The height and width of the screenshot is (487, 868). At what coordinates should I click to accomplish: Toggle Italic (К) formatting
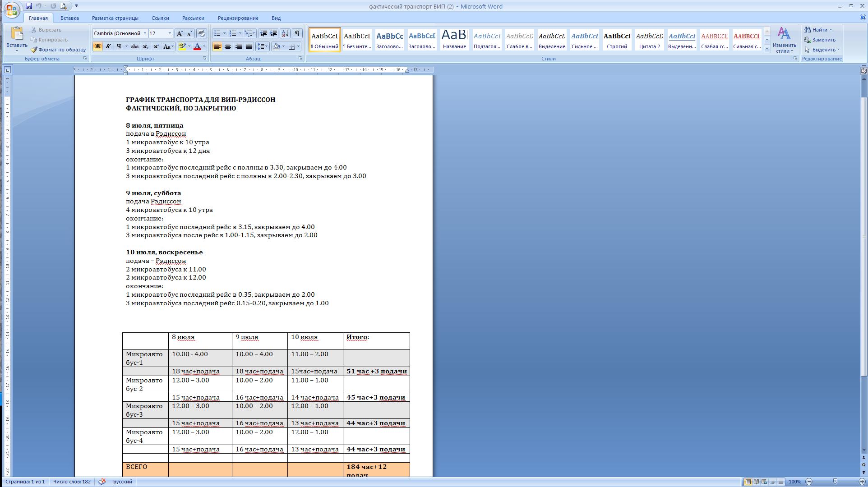tap(108, 46)
